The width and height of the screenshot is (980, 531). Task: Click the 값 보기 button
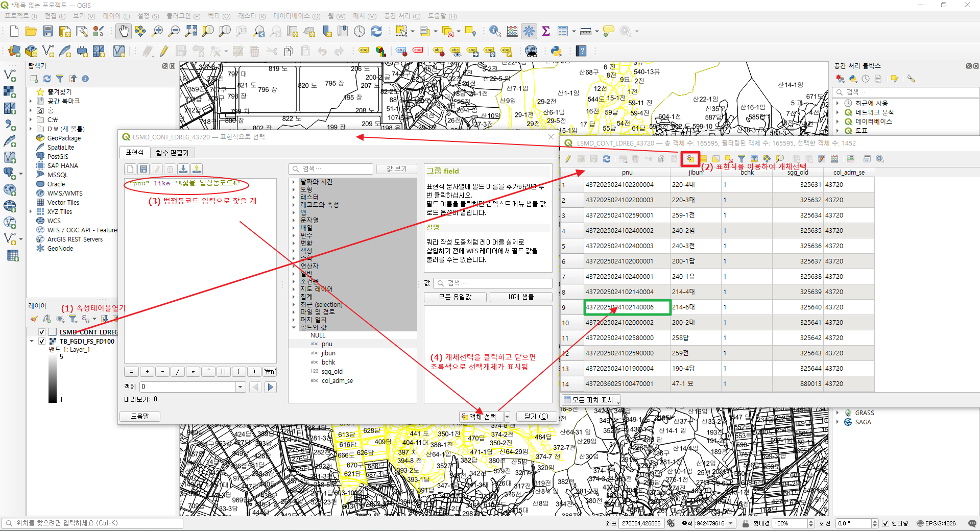click(x=396, y=169)
